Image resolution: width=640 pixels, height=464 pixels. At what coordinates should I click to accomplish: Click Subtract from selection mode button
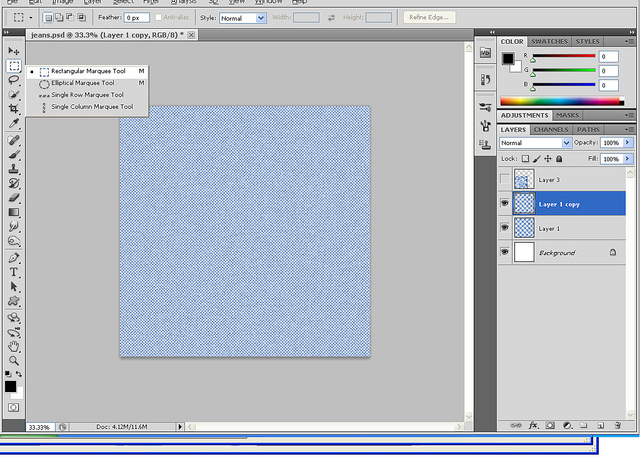(x=70, y=18)
